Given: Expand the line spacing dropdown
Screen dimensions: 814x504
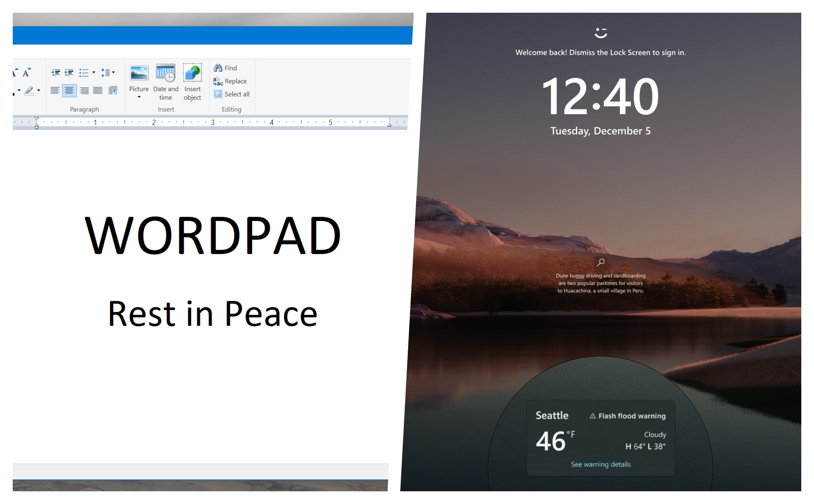Looking at the screenshot, I should click(114, 72).
